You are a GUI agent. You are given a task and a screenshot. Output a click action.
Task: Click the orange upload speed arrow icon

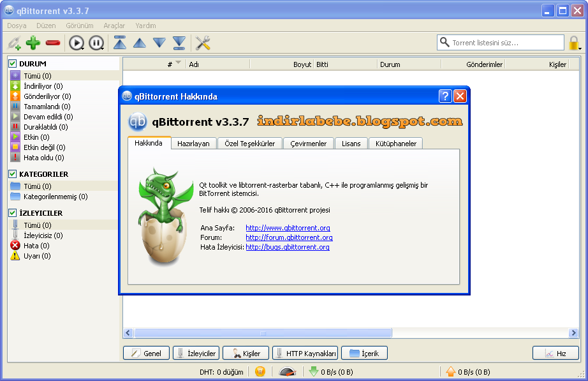pos(450,371)
